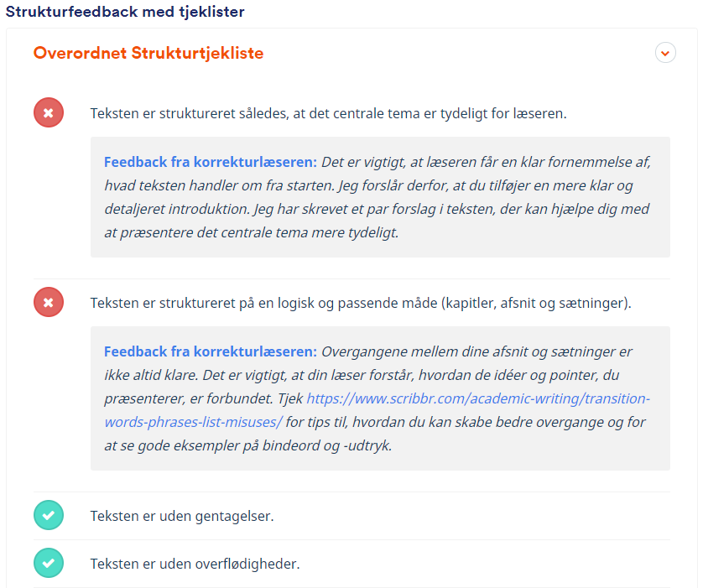Screen dimensions: 703x588
Task: Click the red X beside logisk og passende item
Action: [49, 302]
